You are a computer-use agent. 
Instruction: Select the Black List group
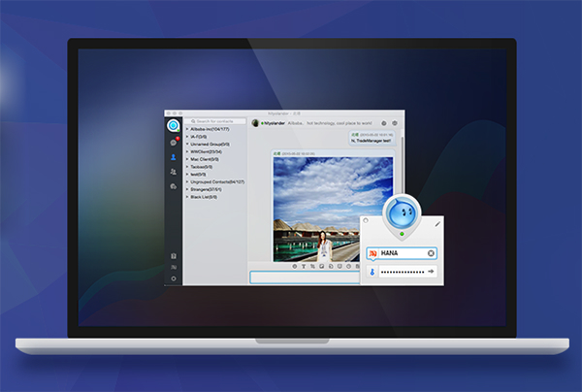[205, 197]
